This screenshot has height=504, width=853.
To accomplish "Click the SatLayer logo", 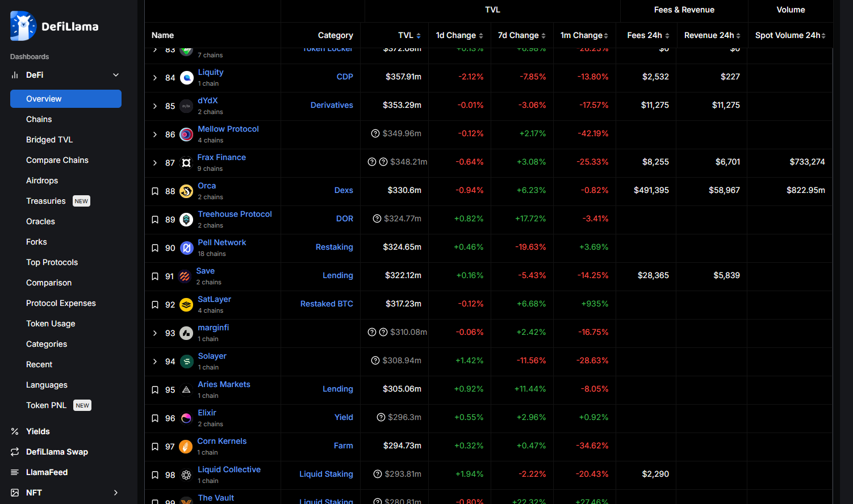I will (x=186, y=305).
